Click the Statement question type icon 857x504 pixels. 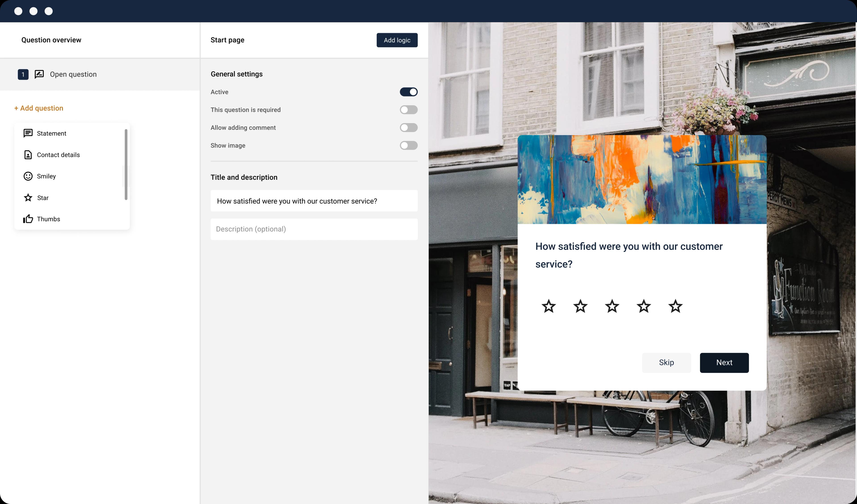coord(28,133)
